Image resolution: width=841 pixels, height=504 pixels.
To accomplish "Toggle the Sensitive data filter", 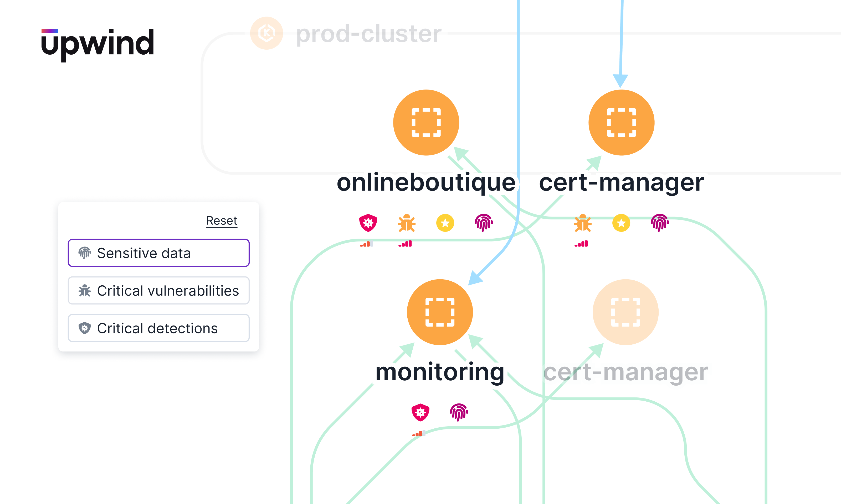I will pyautogui.click(x=158, y=253).
